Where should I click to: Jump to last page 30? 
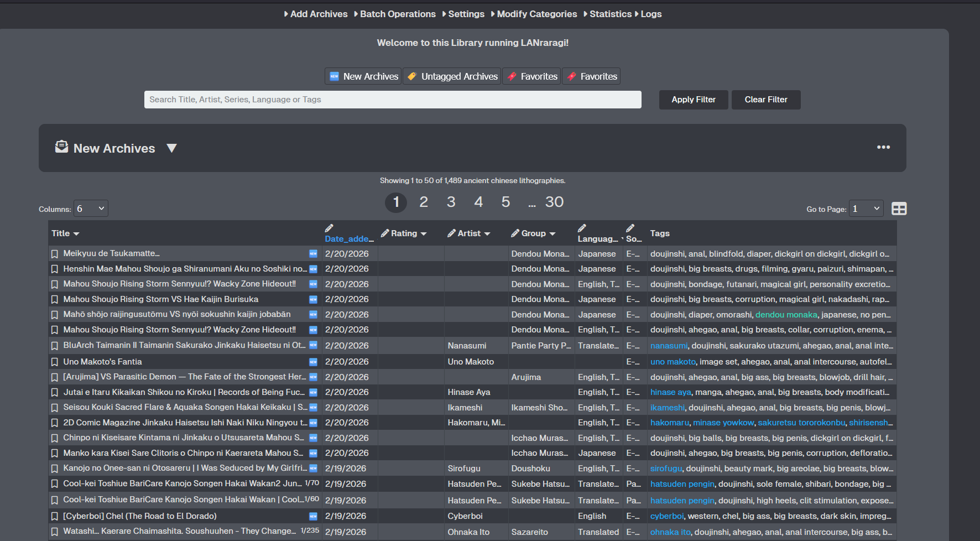click(x=554, y=202)
